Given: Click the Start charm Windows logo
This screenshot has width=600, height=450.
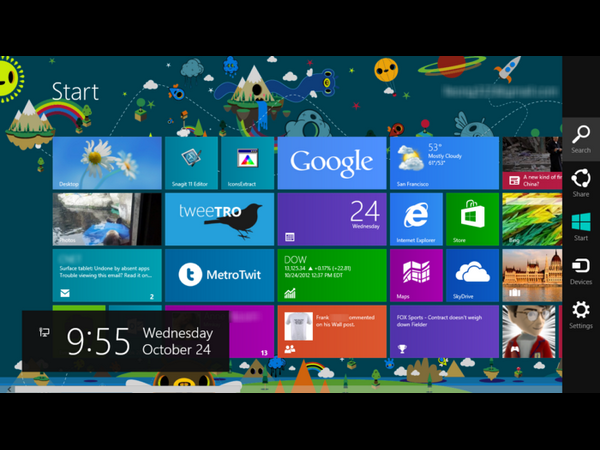Looking at the screenshot, I should tap(581, 222).
